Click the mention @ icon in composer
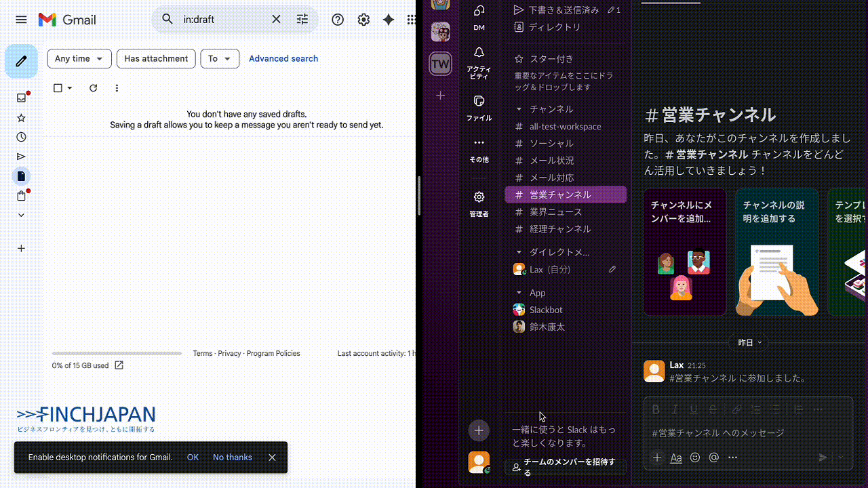This screenshot has width=868, height=488. pos(713,457)
